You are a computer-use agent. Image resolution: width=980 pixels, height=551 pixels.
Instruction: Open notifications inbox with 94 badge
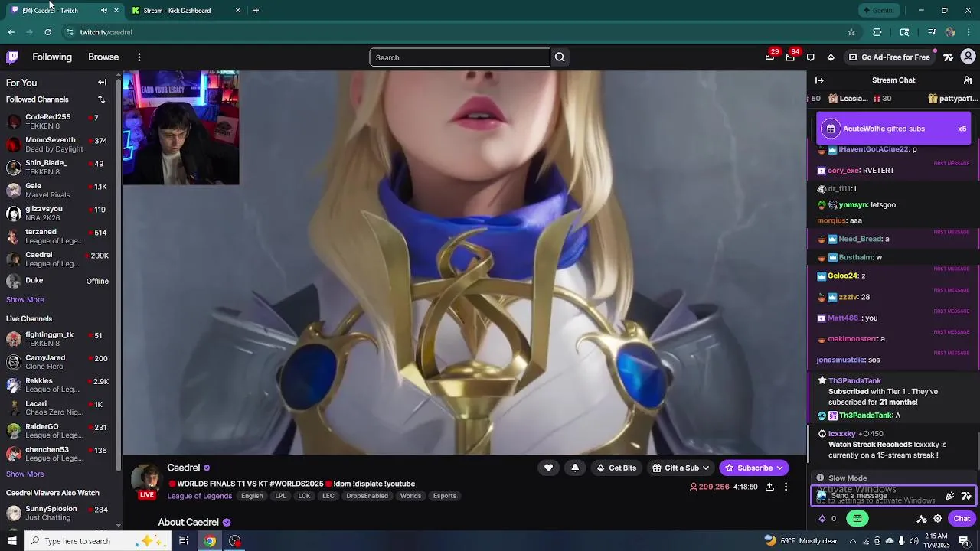coord(790,57)
